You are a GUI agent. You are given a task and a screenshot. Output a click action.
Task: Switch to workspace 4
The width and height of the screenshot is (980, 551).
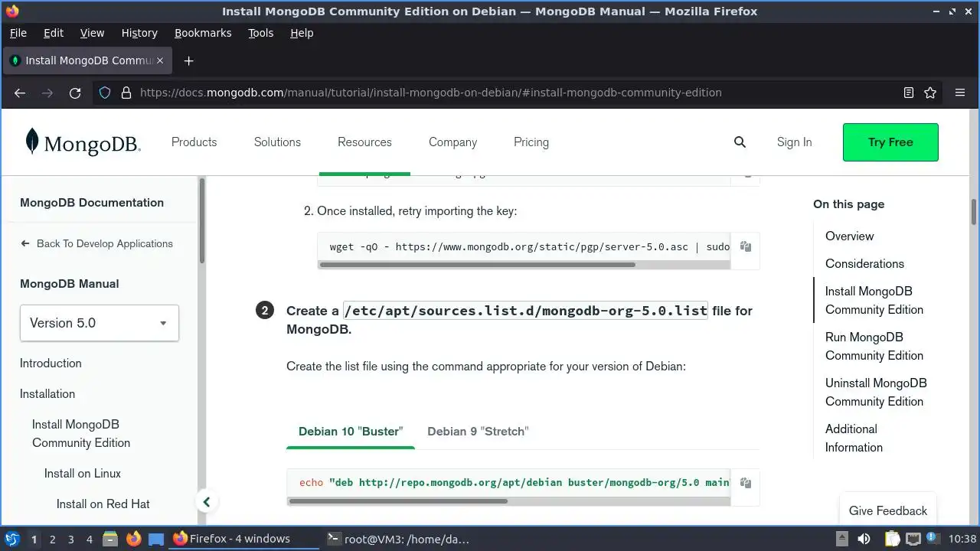89,540
